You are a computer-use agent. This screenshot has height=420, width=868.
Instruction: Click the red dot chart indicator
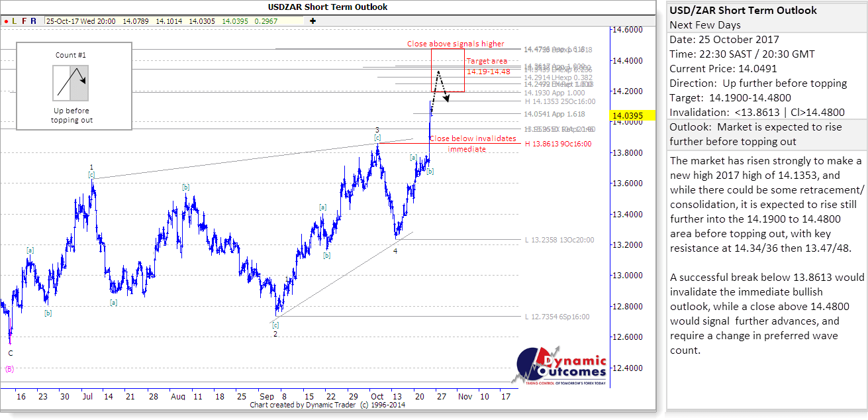[x=5, y=21]
